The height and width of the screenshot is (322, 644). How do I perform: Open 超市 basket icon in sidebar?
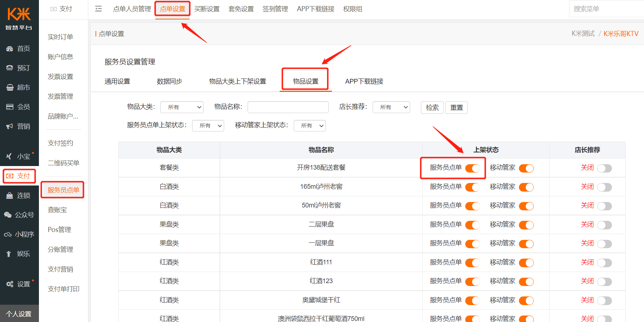[x=10, y=88]
